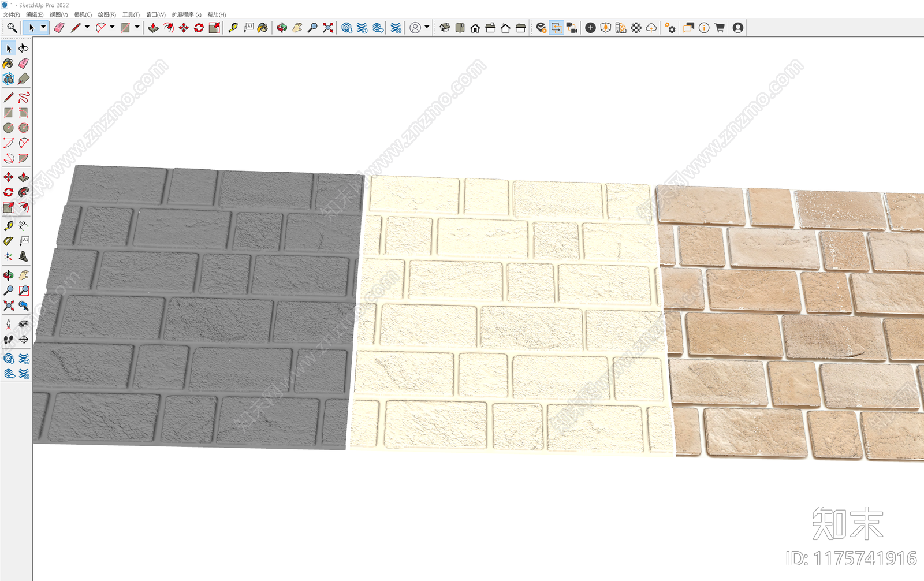Click the Model Info circle icon
The image size is (924, 581).
[704, 28]
